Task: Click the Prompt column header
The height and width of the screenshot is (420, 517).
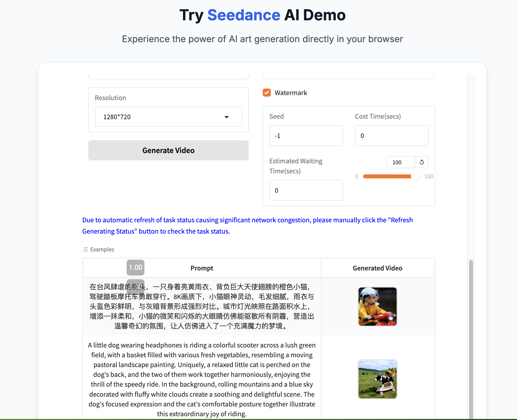Action: pyautogui.click(x=202, y=268)
